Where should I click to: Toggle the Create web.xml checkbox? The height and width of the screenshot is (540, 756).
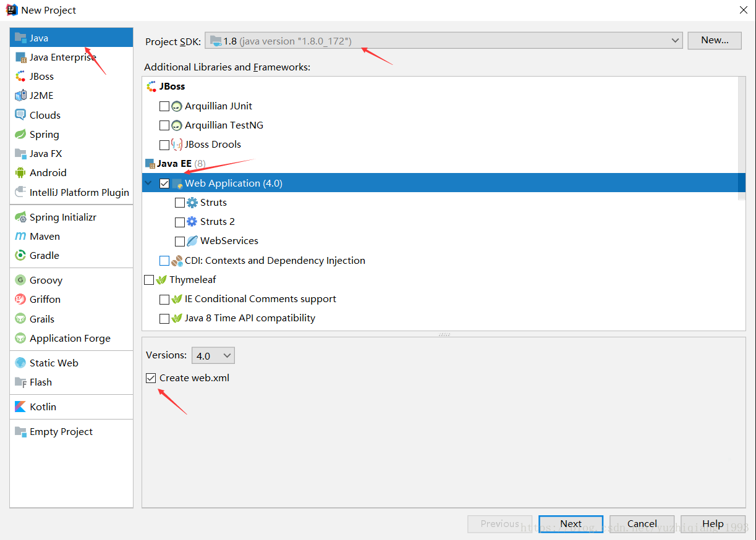pyautogui.click(x=151, y=378)
